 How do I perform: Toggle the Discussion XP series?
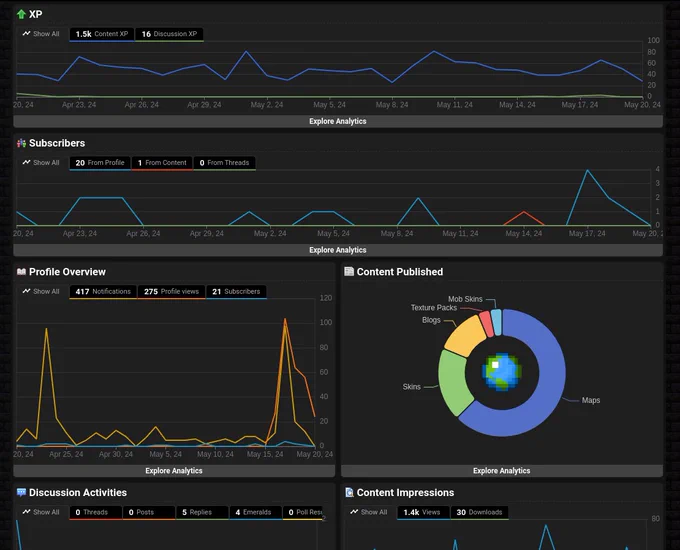pos(169,34)
